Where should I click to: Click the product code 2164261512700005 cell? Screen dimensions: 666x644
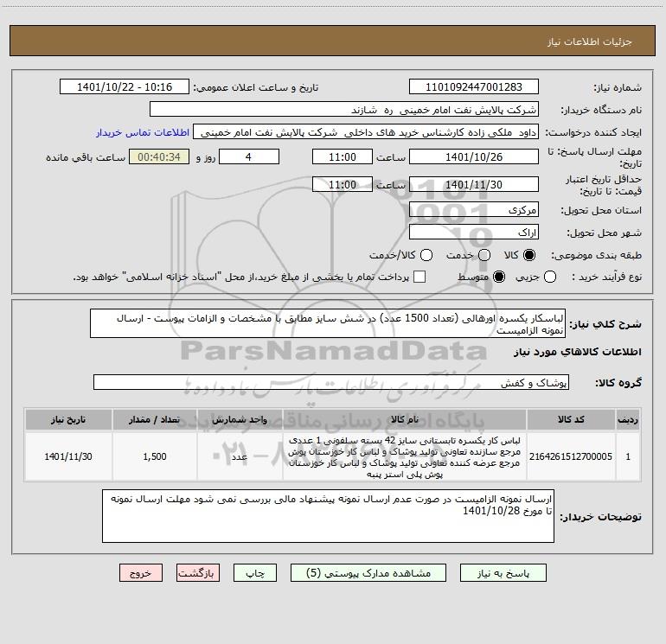[x=571, y=456]
